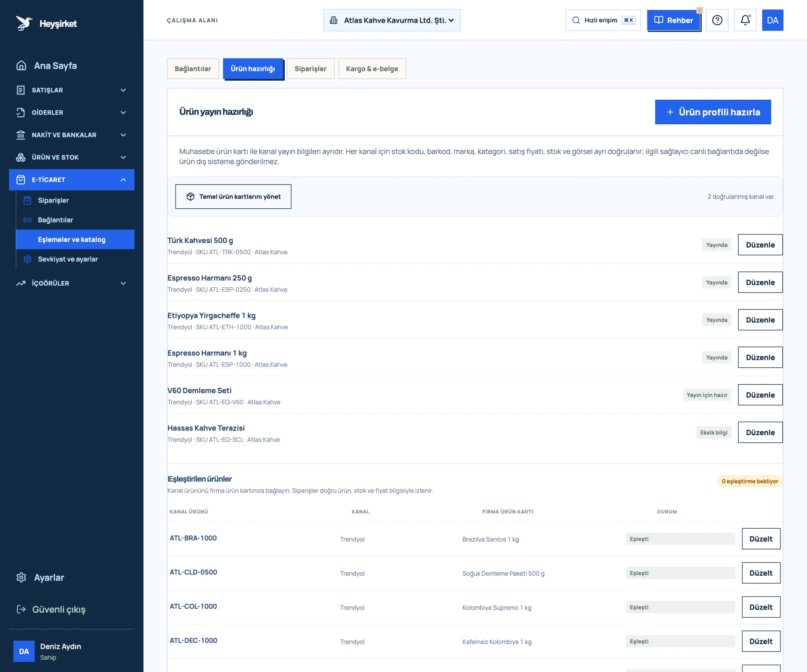
Task: Switch to the Siparişler tab
Action: (310, 69)
